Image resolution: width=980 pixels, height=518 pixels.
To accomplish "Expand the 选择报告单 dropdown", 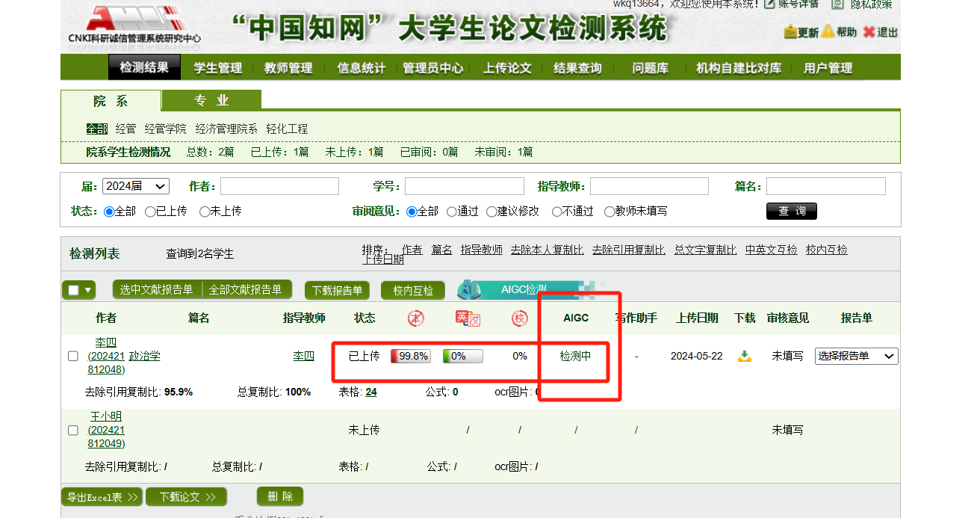I will (x=856, y=357).
